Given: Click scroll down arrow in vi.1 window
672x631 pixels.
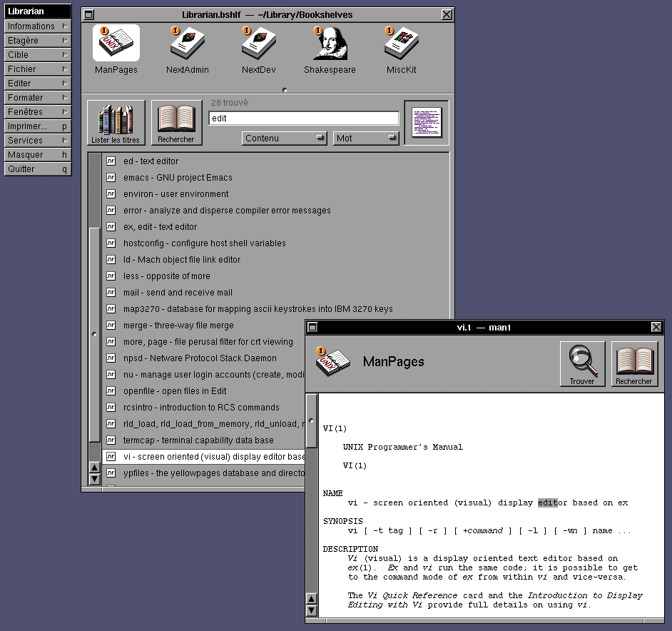Looking at the screenshot, I should pyautogui.click(x=312, y=610).
